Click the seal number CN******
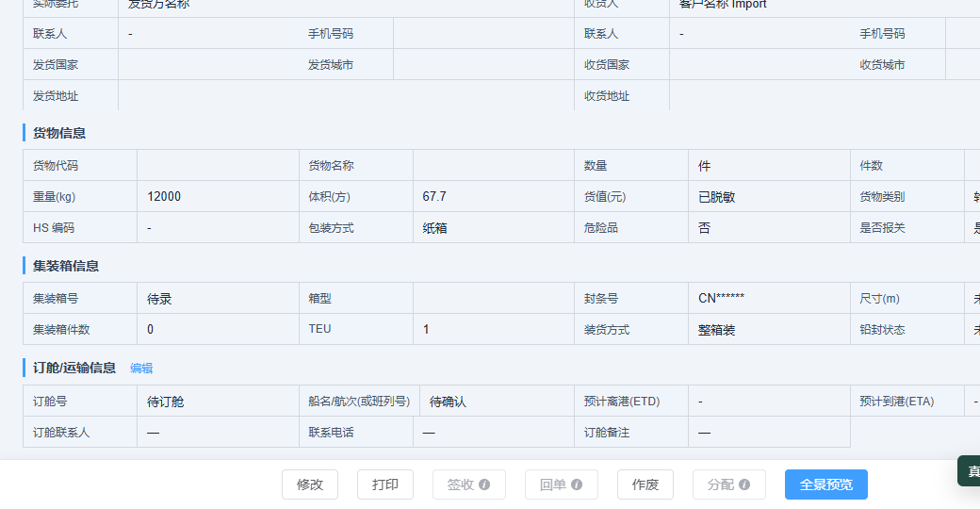 click(x=721, y=298)
